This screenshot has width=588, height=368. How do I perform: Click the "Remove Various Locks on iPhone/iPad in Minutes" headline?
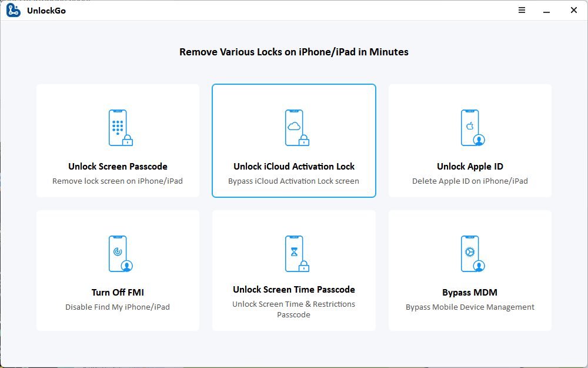click(x=293, y=52)
